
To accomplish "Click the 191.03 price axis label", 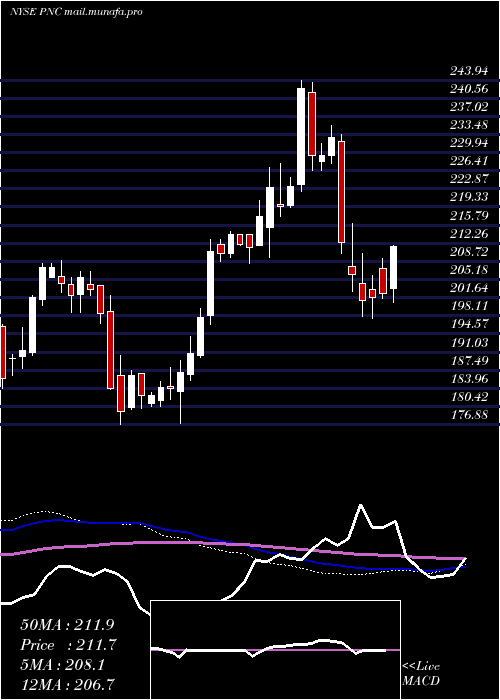I will point(468,342).
